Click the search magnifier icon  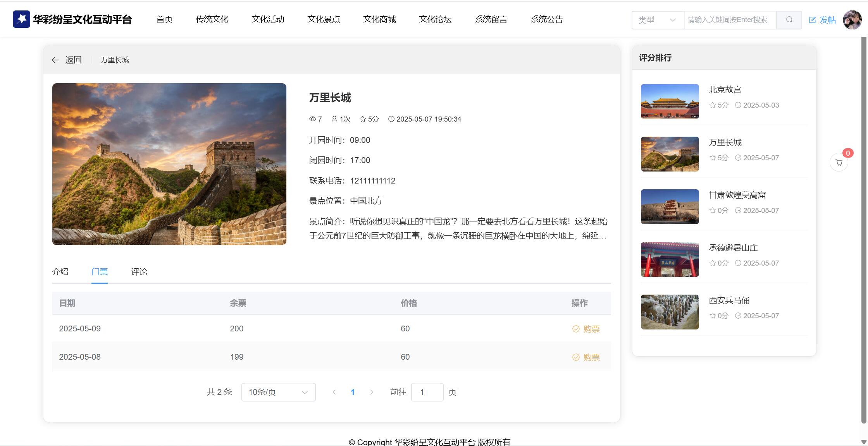pos(789,20)
